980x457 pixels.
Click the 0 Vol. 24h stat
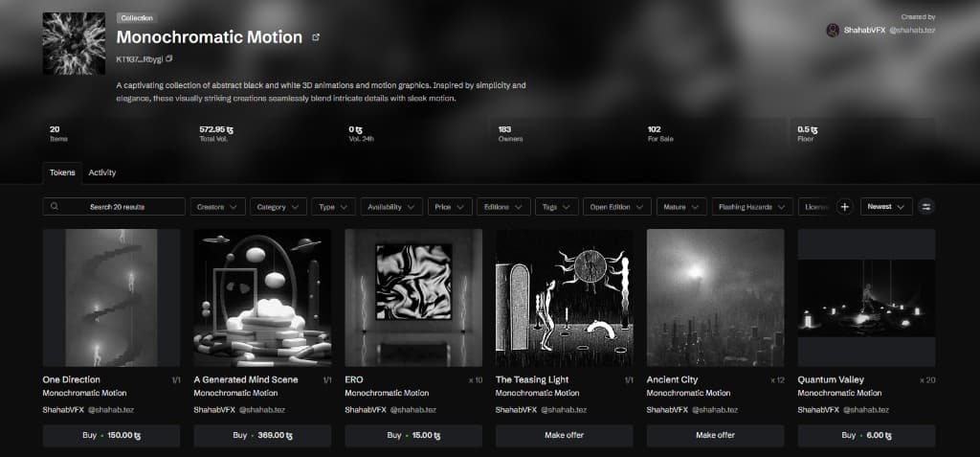[x=361, y=133]
